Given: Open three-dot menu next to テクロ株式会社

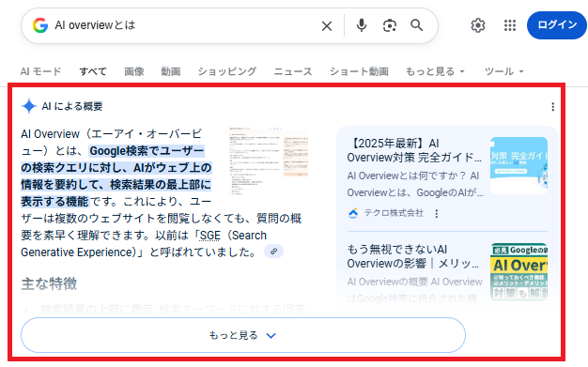Looking at the screenshot, I should click(436, 213).
